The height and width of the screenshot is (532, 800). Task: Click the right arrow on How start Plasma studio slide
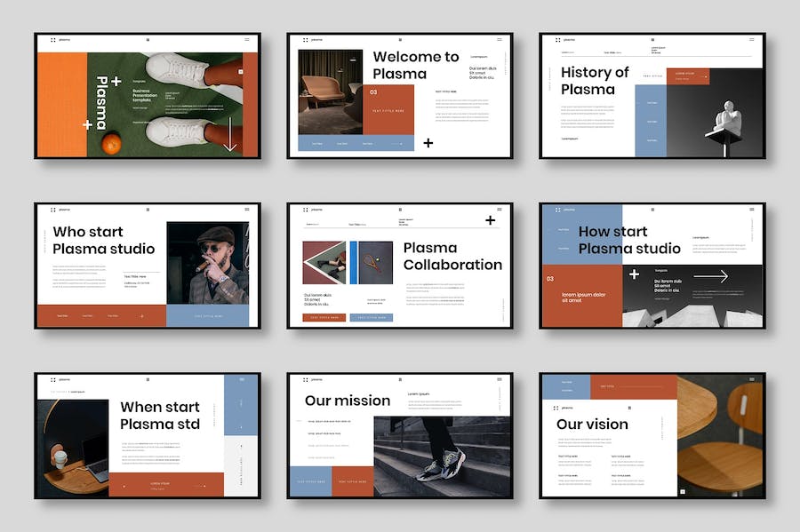point(710,276)
